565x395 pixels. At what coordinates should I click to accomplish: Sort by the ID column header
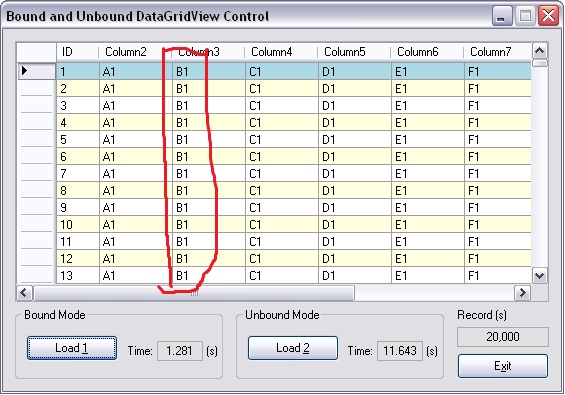pyautogui.click(x=77, y=52)
